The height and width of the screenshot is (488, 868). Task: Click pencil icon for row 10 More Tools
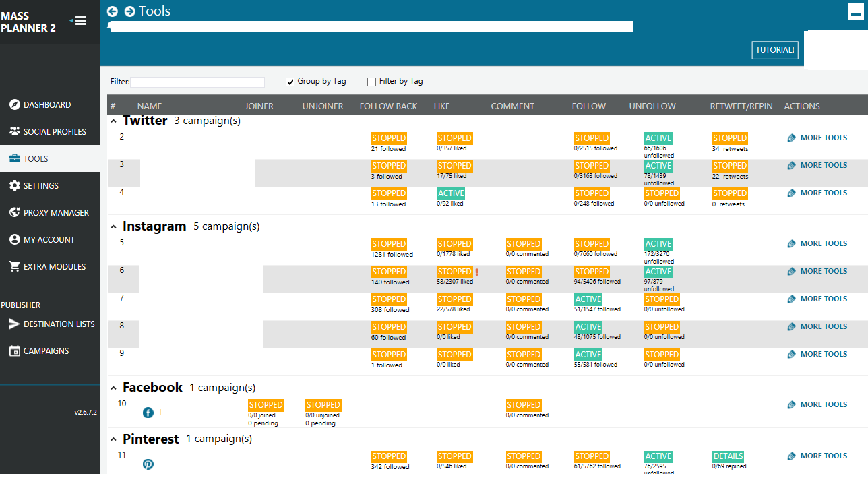coord(792,405)
